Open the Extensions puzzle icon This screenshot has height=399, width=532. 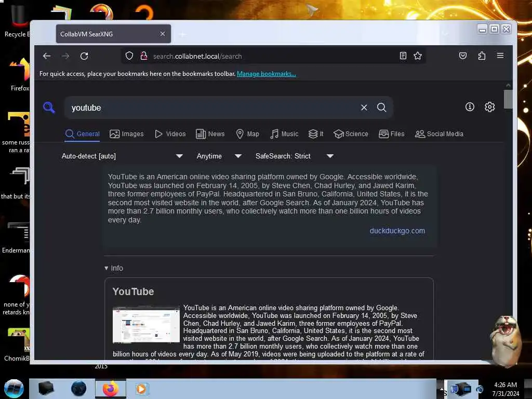[x=482, y=56]
